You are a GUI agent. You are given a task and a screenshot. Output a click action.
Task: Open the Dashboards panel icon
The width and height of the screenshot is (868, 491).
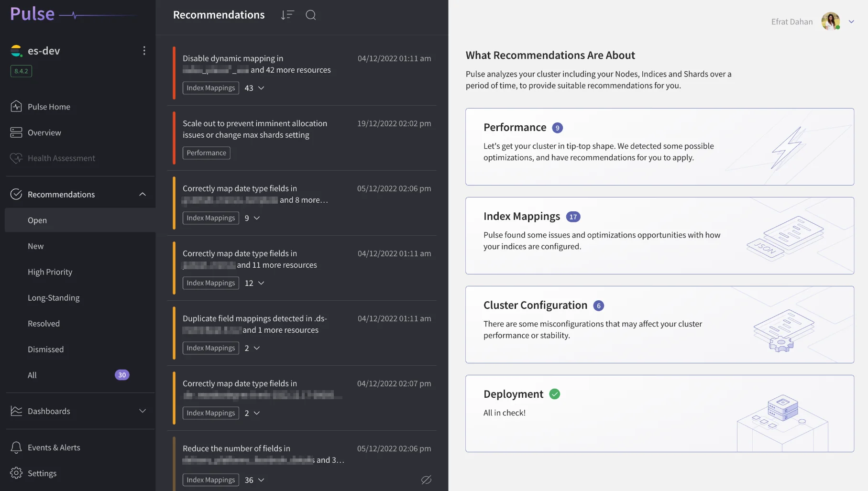(16, 411)
